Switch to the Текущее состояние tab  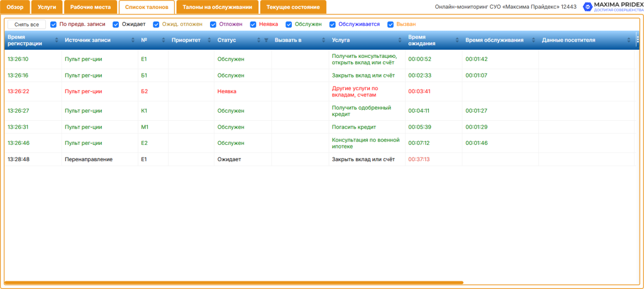[293, 7]
